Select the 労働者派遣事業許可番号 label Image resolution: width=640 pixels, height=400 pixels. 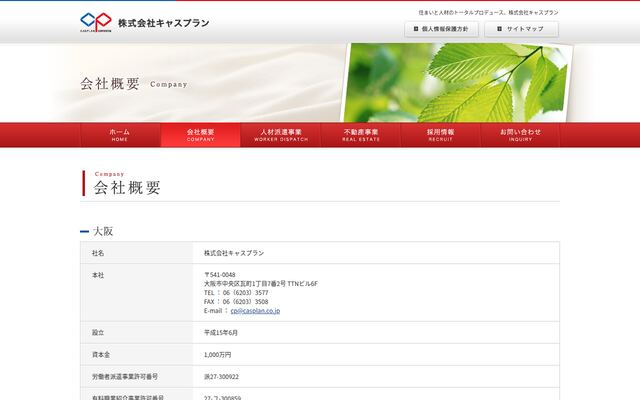pyautogui.click(x=125, y=376)
